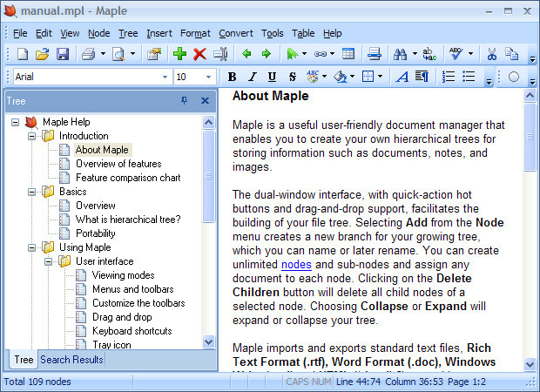540x392 pixels.
Task: Click the tree panel vertical scrollbar thumb
Action: tap(208, 176)
